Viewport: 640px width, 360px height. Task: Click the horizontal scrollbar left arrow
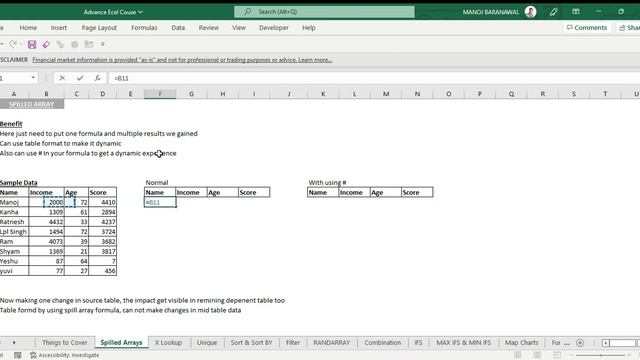point(606,343)
